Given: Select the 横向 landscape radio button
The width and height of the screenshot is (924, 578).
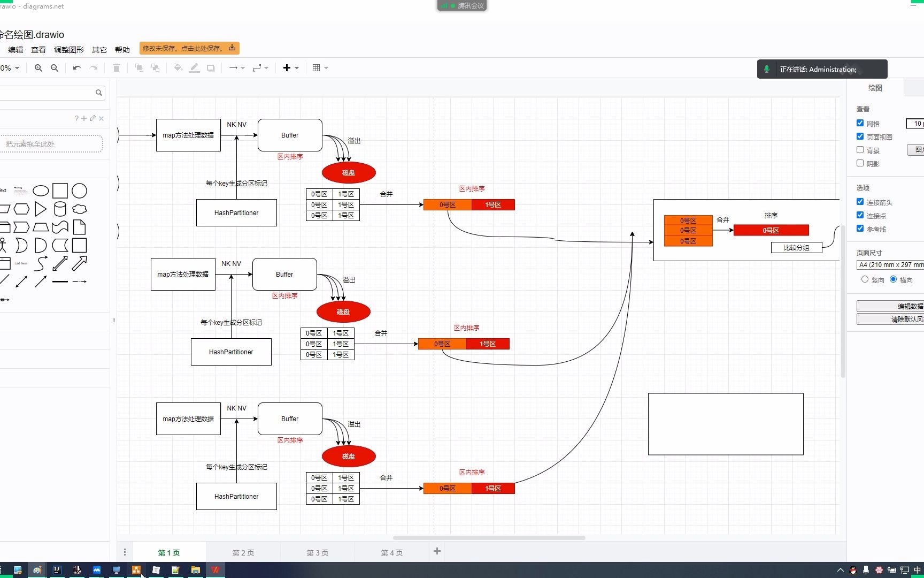Looking at the screenshot, I should [x=893, y=279].
